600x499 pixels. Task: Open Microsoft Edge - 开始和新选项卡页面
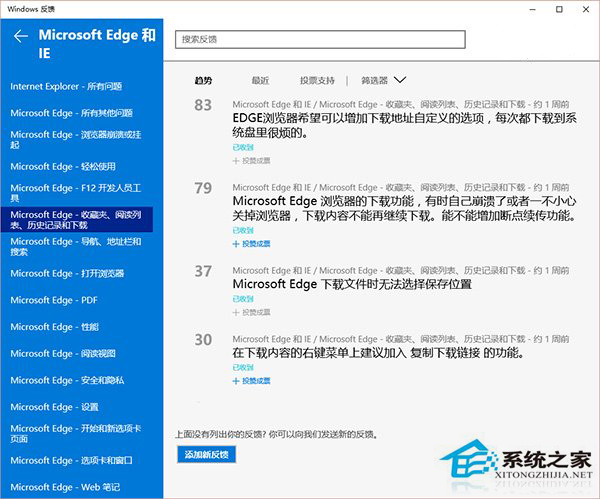click(76, 433)
